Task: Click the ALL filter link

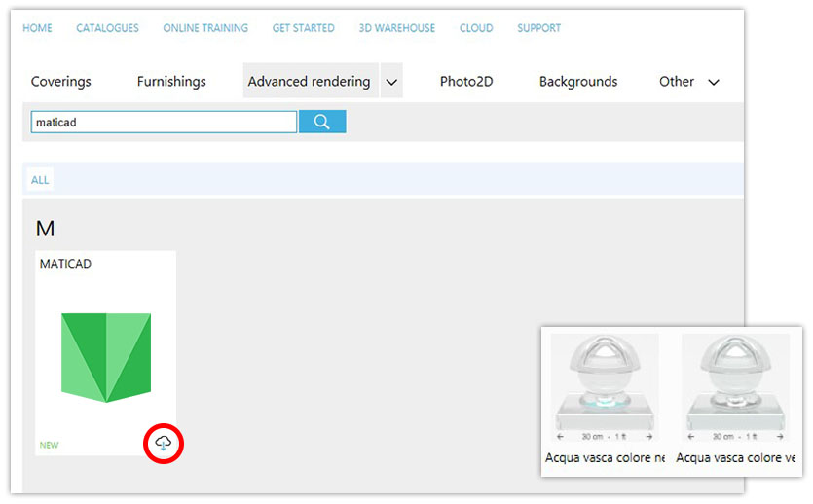Action: [40, 180]
